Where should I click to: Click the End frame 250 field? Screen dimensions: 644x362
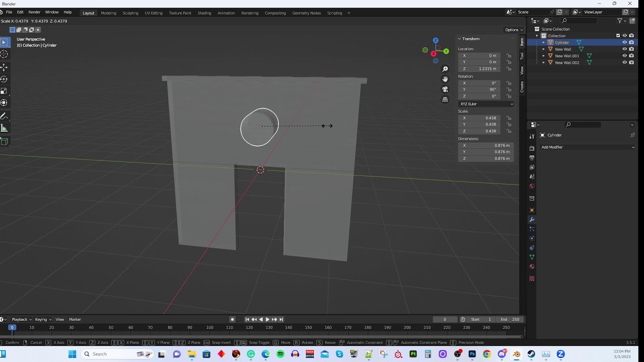[x=510, y=319]
